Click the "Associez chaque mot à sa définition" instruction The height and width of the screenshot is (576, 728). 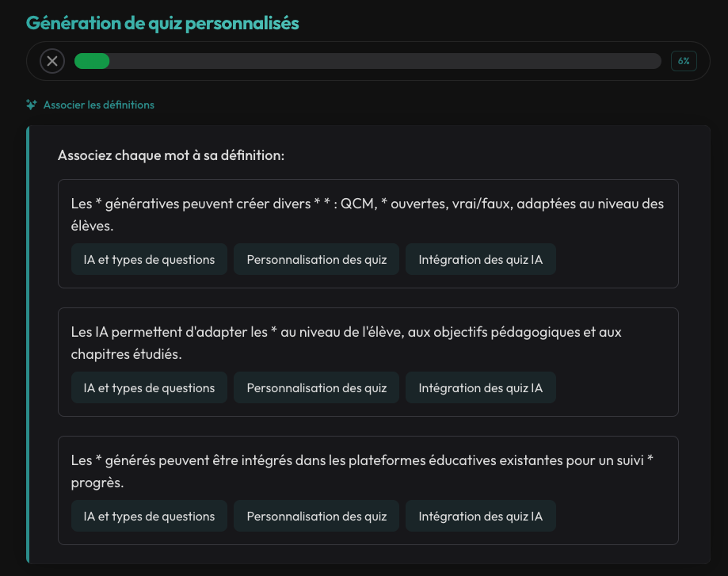[x=171, y=155]
